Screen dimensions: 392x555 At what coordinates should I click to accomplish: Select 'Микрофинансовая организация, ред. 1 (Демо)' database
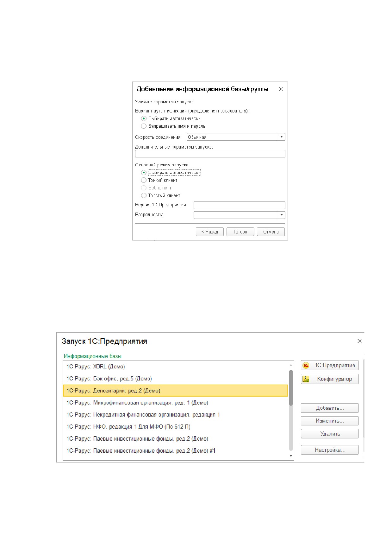point(176,403)
